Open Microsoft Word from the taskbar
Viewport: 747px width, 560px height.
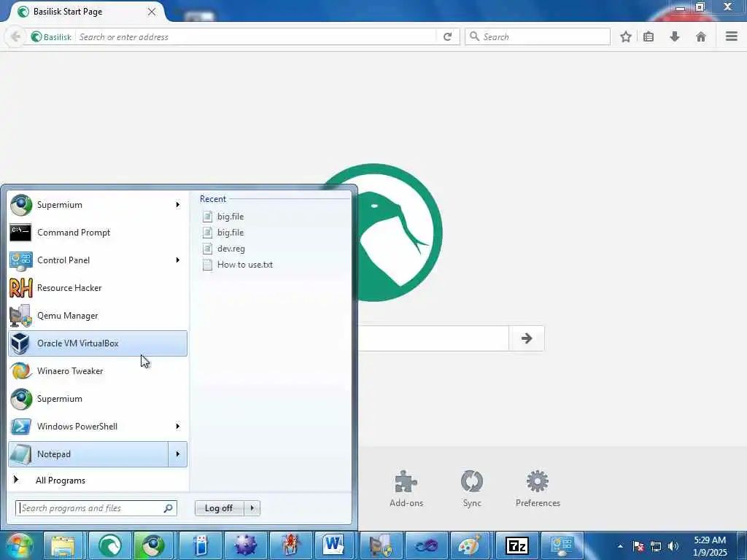click(333, 545)
